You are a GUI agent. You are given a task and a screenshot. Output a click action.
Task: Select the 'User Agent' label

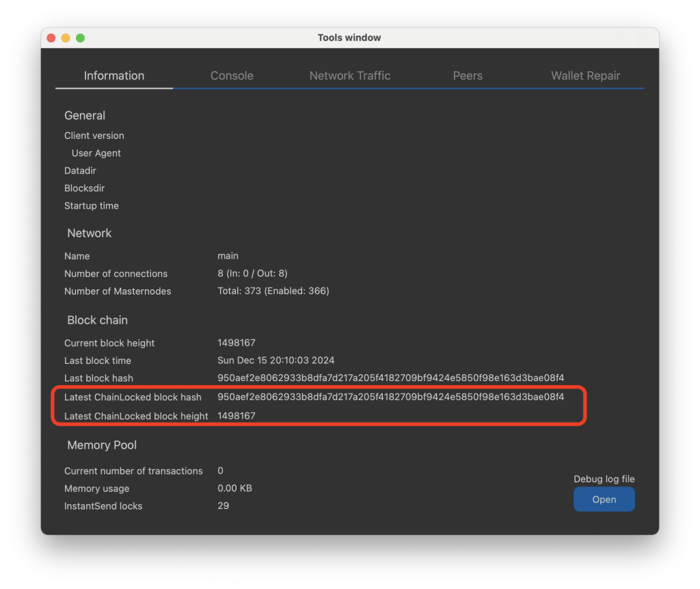coord(96,153)
